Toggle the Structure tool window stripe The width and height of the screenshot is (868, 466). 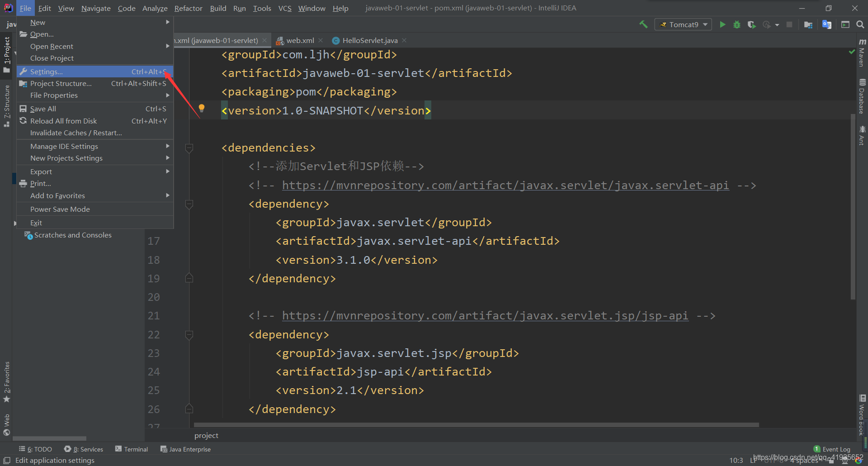6,106
